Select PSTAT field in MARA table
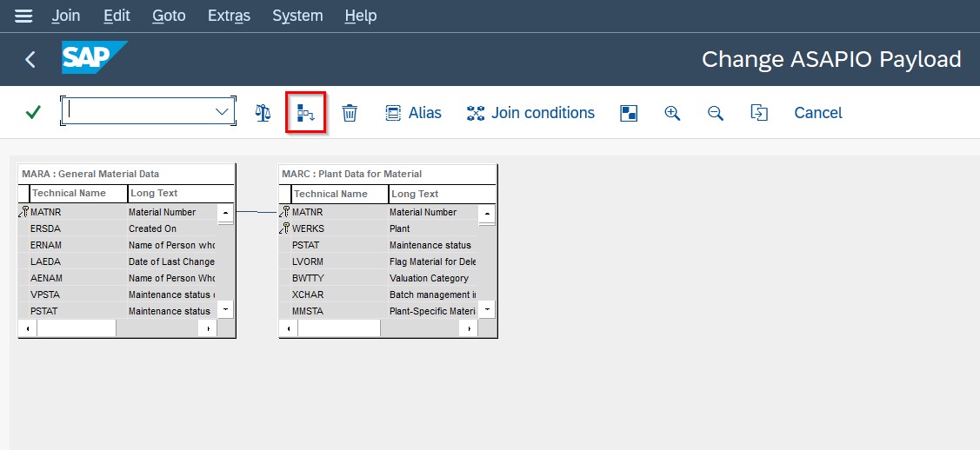Screen dimensions: 980x450 pos(43,311)
